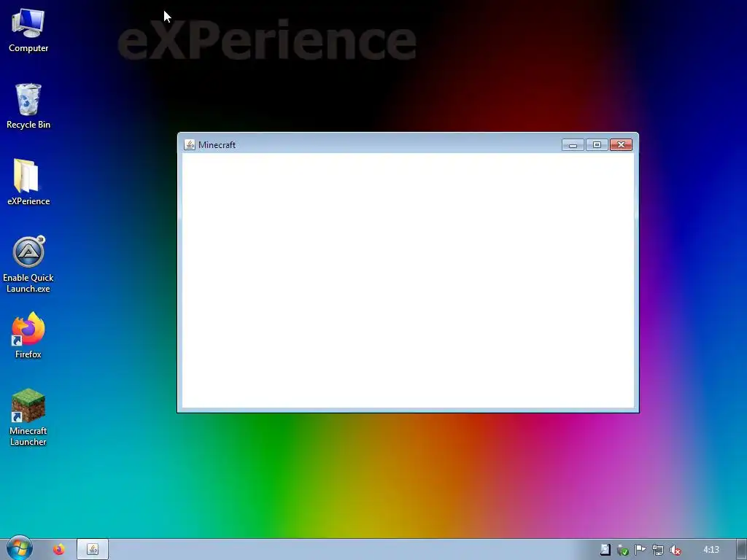747x560 pixels.
Task: Select the Recycle Bin desktop icon
Action: click(28, 106)
